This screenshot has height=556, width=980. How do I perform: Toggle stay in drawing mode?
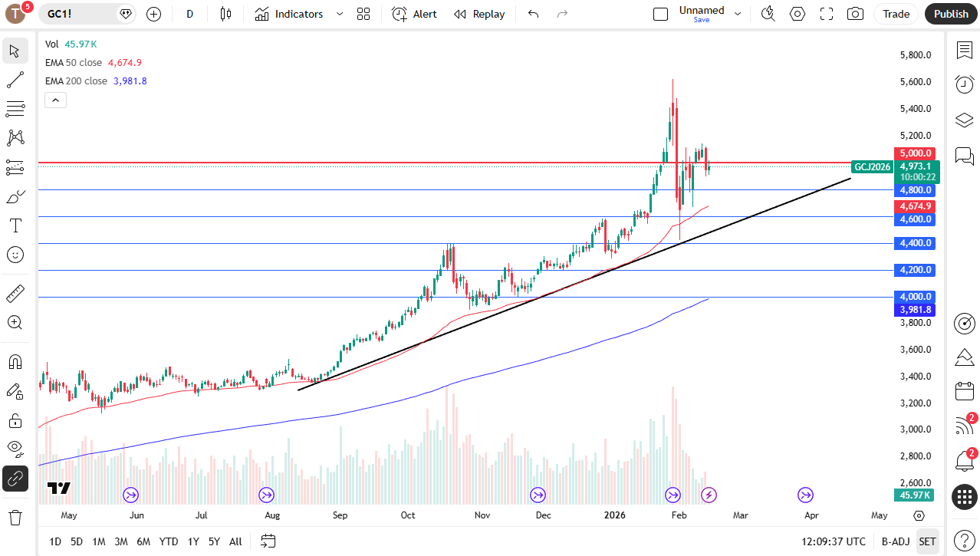15,391
